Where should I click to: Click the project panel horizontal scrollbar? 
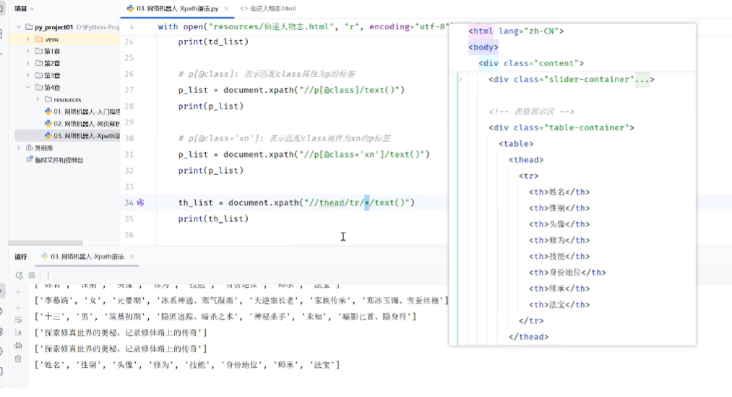click(x=45, y=243)
